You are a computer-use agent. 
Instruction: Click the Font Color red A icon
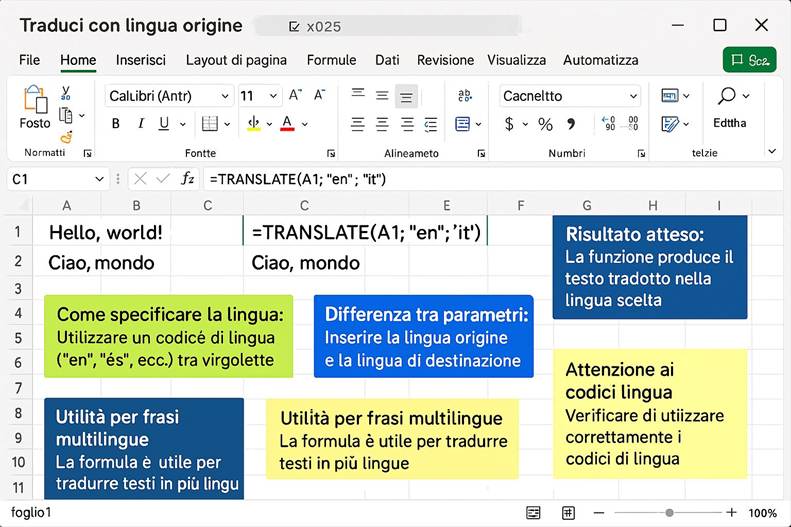point(287,124)
